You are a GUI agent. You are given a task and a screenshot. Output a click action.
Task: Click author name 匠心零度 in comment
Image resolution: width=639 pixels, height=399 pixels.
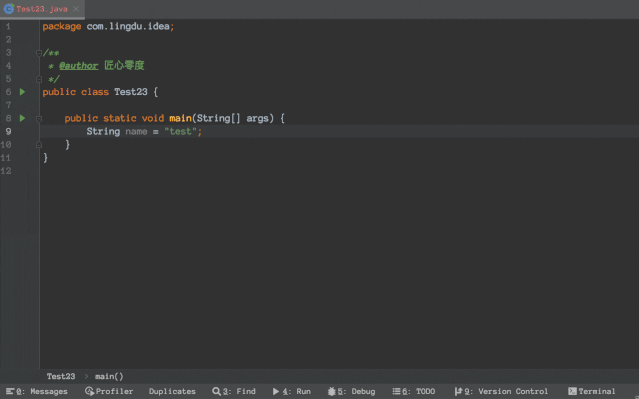pos(124,65)
